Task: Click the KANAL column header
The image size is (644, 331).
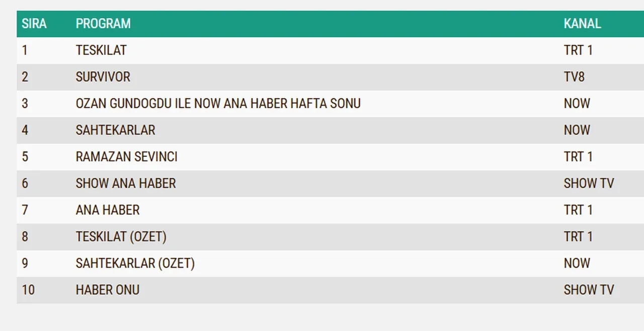Action: click(582, 24)
